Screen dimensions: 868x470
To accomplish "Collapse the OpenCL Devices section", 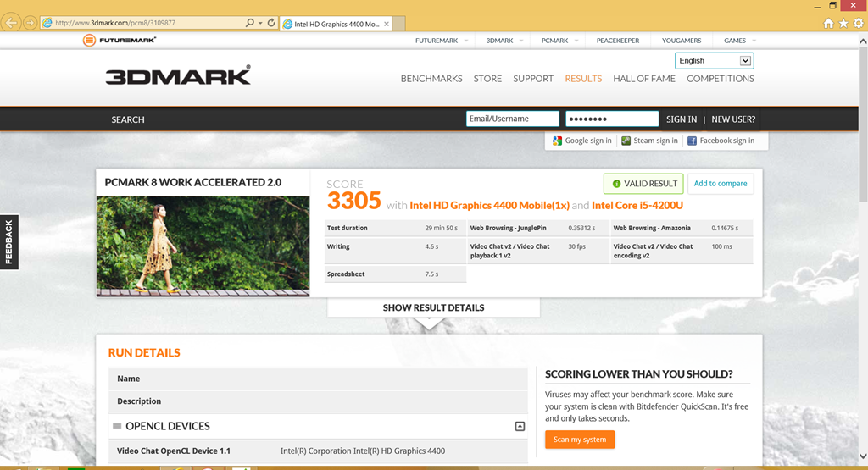I will pyautogui.click(x=520, y=426).
